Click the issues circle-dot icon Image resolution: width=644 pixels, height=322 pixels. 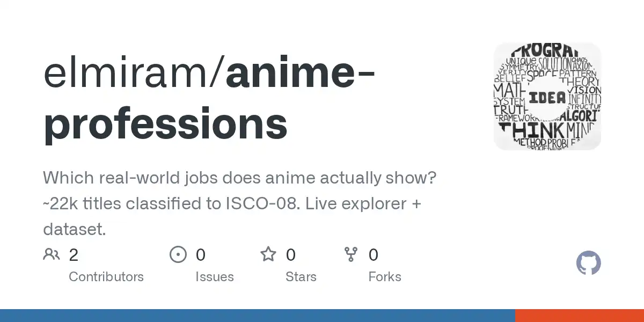click(x=178, y=254)
